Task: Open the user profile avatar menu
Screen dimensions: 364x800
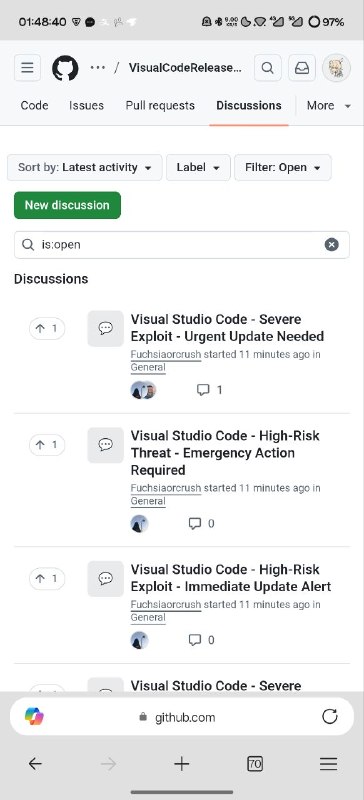Action: (x=336, y=68)
